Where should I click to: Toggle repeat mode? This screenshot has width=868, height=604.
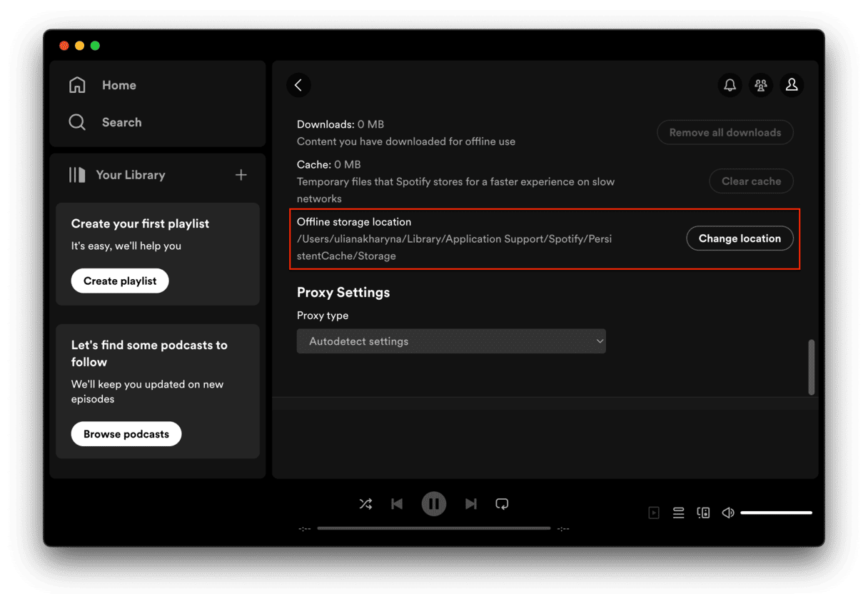[x=502, y=504]
